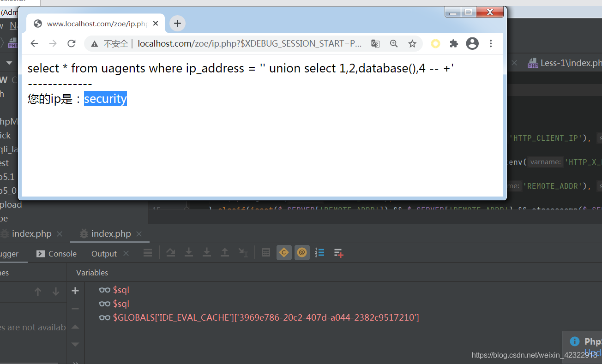Click 'REMOTE_ADDR' string in code editor

(x=553, y=186)
